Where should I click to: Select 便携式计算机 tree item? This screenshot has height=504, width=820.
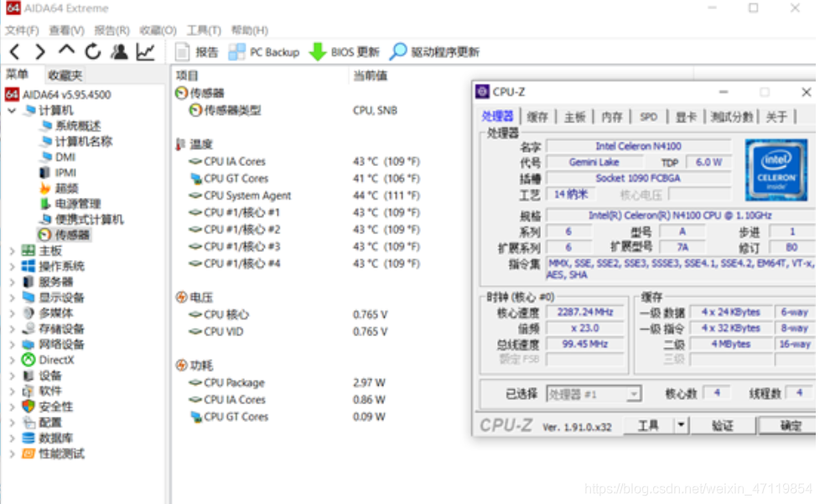click(82, 219)
